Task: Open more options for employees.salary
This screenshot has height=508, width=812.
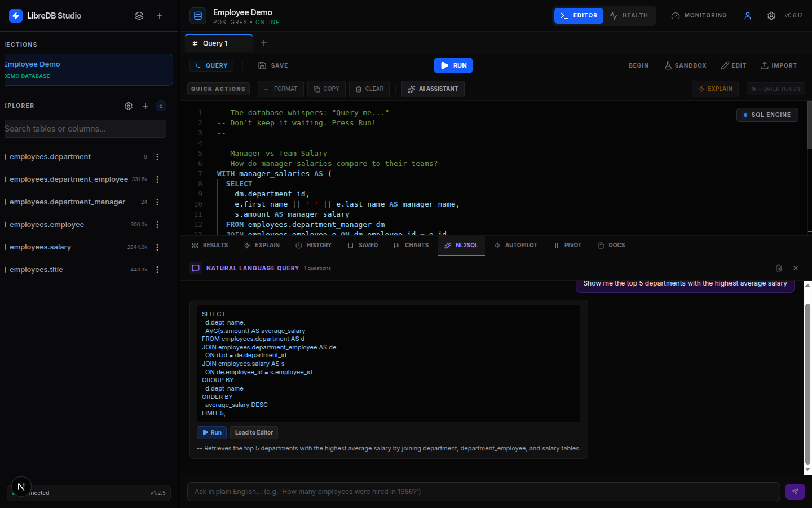Action: click(157, 247)
